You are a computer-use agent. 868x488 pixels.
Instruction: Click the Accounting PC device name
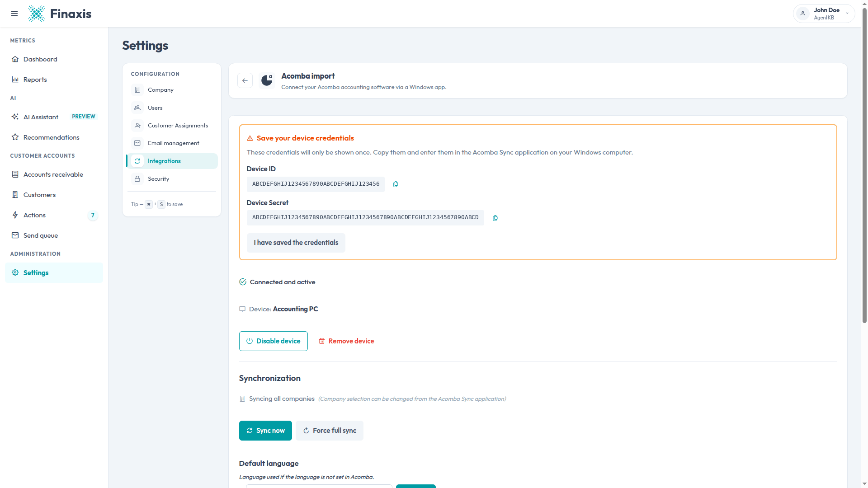(296, 309)
